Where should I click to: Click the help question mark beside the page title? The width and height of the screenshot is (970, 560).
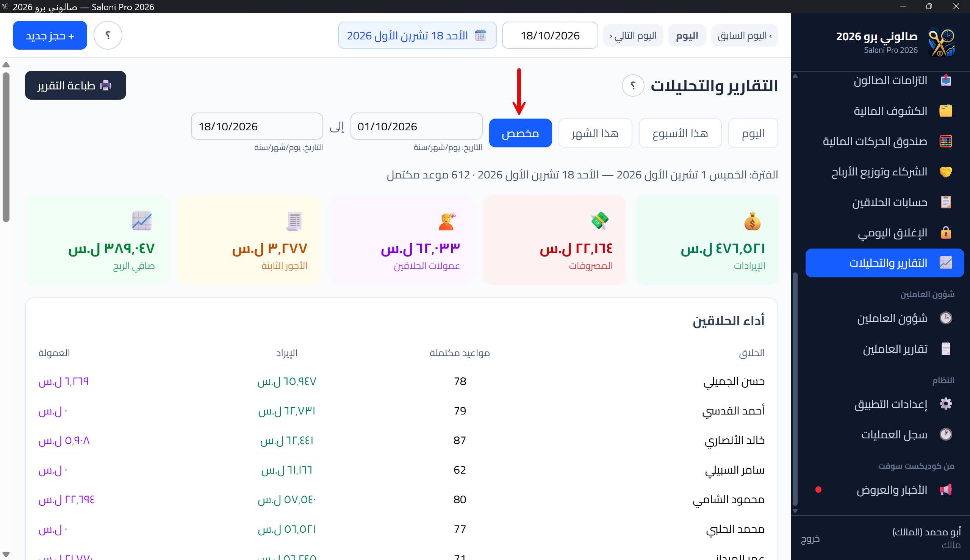coord(633,85)
